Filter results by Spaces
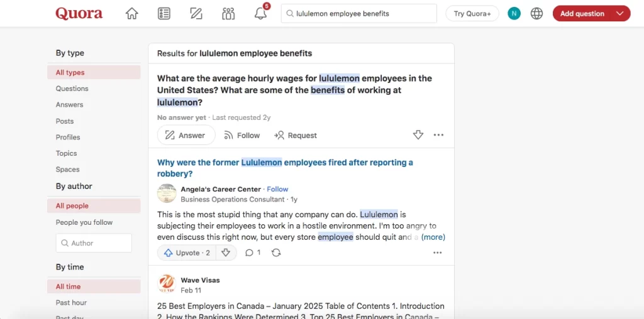This screenshot has width=644, height=319. pyautogui.click(x=67, y=170)
